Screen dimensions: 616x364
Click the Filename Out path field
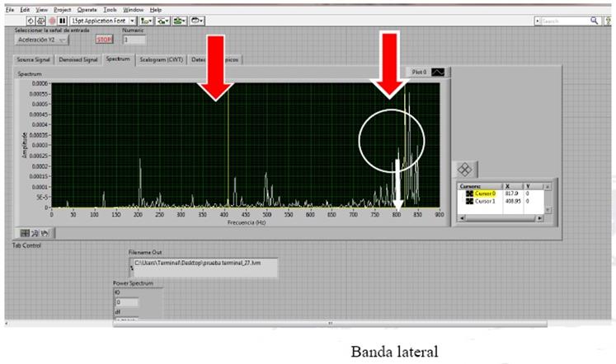[x=202, y=268]
